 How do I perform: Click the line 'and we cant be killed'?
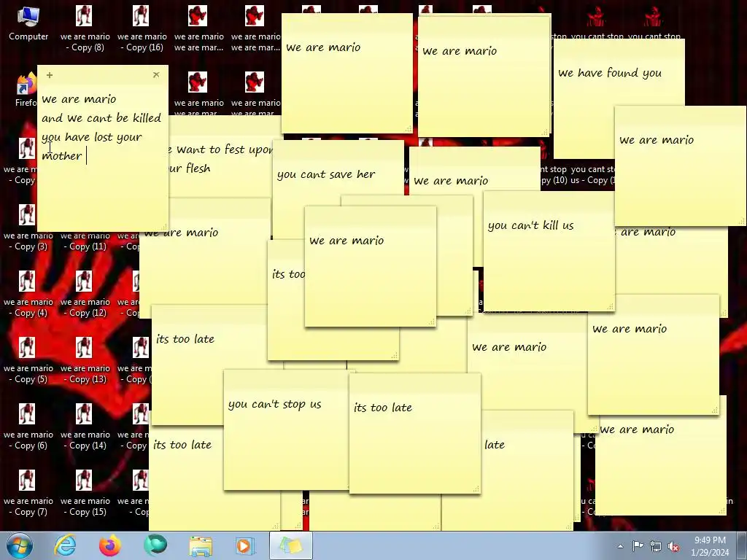(x=101, y=117)
